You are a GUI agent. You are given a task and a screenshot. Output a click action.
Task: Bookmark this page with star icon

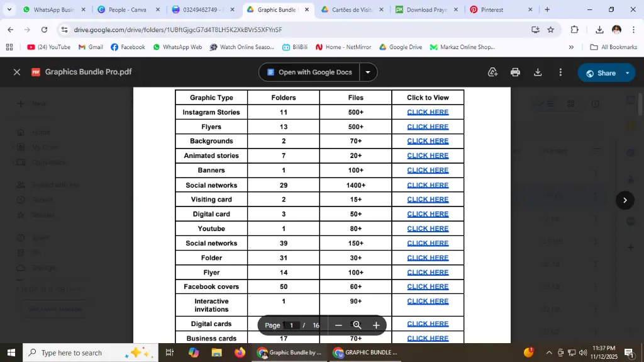point(551,30)
